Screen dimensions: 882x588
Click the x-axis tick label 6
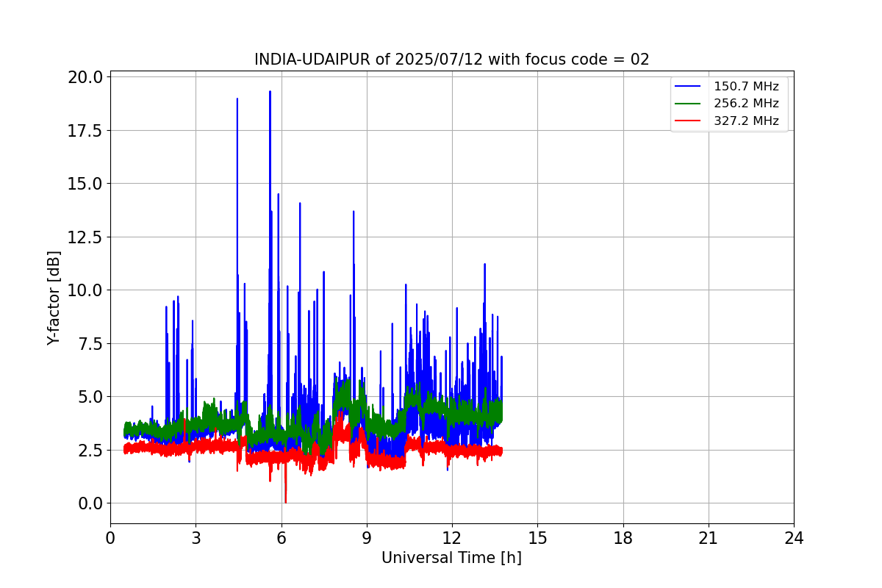pyautogui.click(x=281, y=538)
